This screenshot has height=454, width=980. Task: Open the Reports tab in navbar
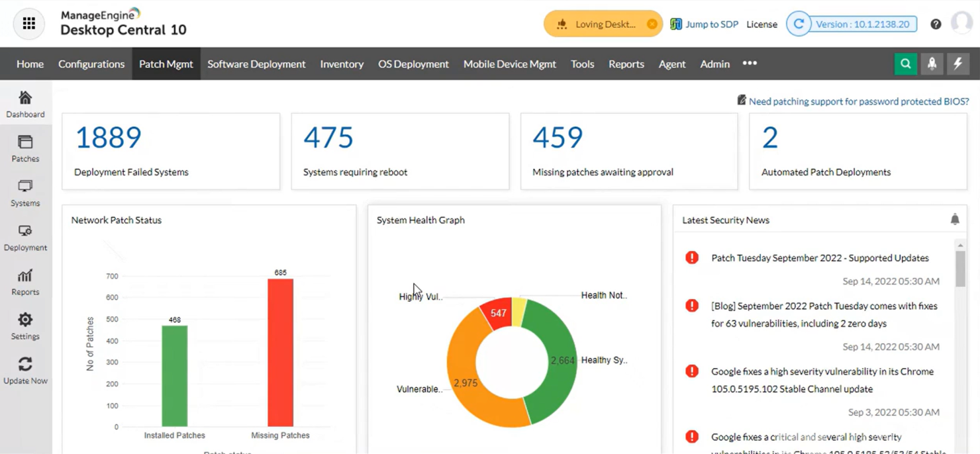[626, 64]
